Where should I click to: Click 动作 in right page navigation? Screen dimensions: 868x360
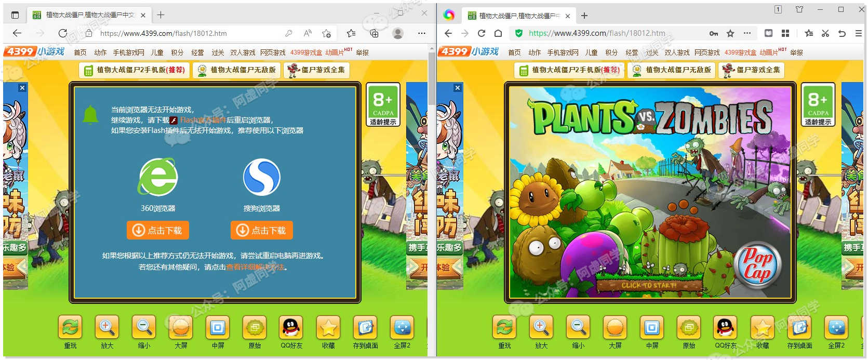coord(535,52)
